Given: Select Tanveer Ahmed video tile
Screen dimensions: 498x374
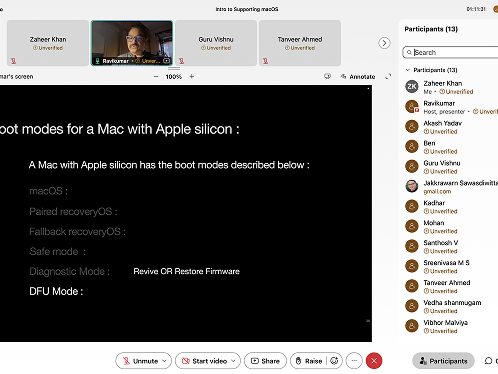Looking at the screenshot, I should [300, 43].
